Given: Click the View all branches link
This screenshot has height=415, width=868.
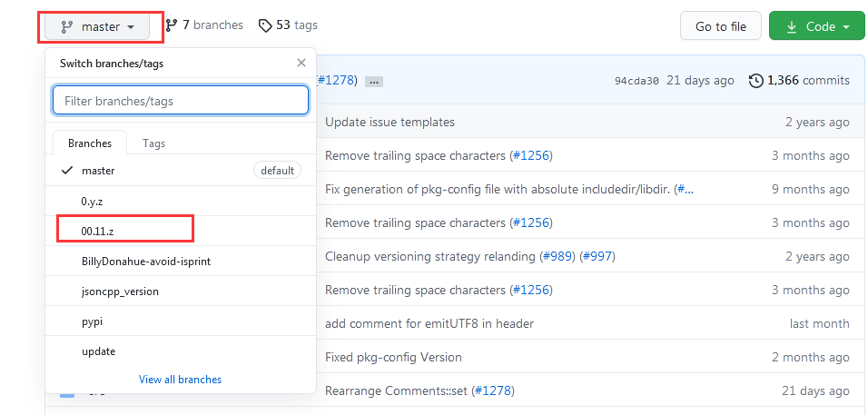Looking at the screenshot, I should click(180, 380).
